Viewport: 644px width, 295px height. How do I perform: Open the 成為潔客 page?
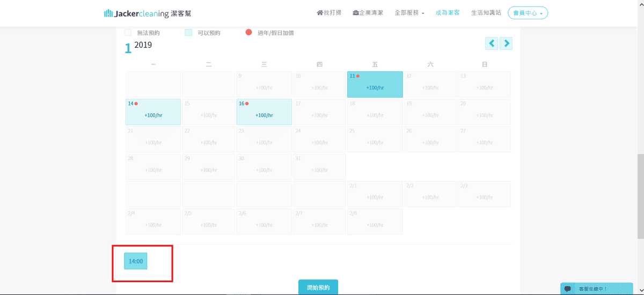(x=448, y=13)
